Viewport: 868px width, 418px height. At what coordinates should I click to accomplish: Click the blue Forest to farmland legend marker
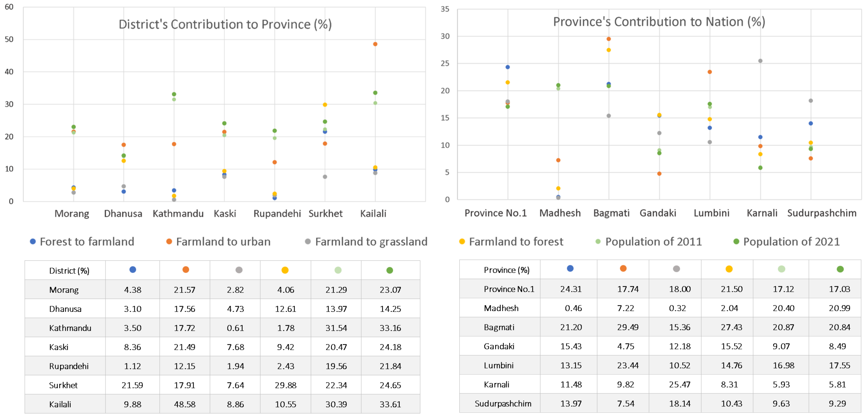tap(33, 241)
